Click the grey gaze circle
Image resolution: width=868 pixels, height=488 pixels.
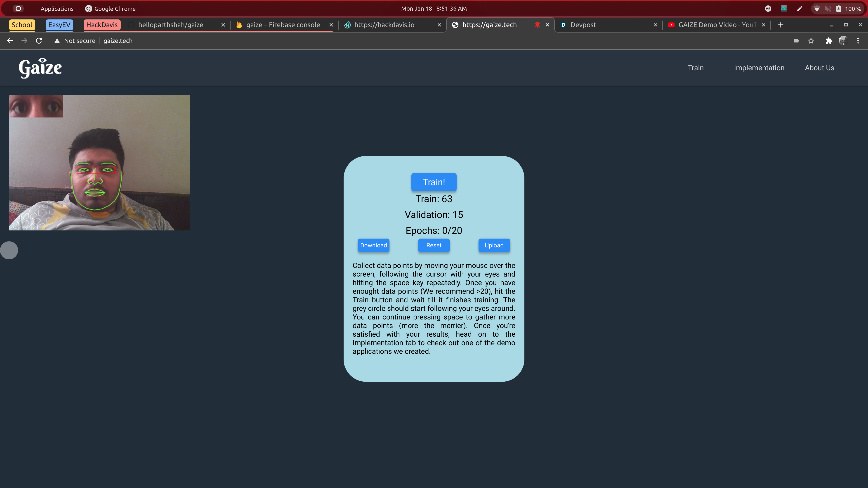coord(9,250)
